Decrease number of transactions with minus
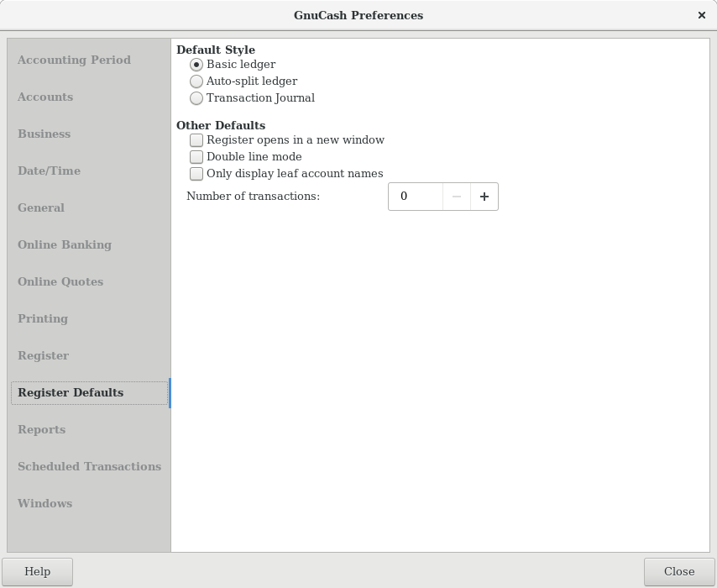 [457, 197]
